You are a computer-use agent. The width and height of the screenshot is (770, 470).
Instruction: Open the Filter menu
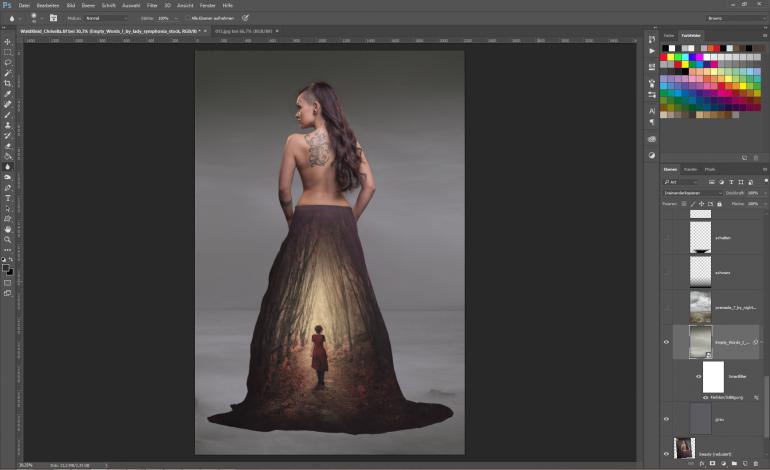click(152, 5)
